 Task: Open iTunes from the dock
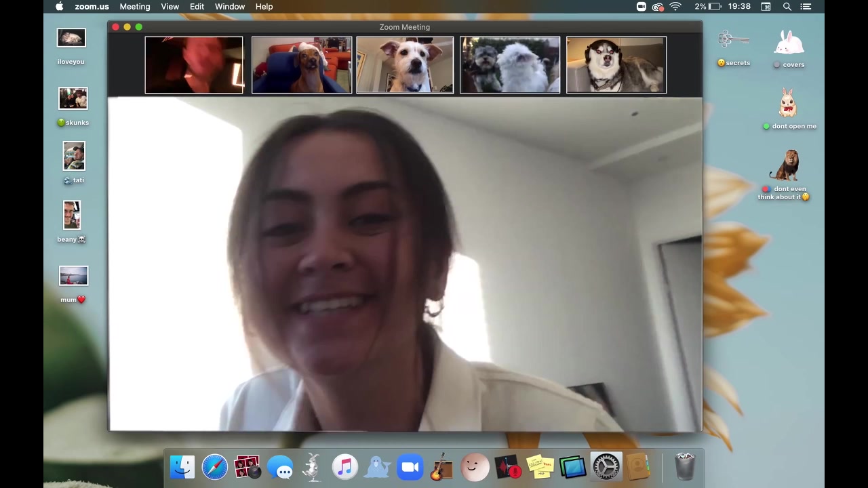[344, 467]
